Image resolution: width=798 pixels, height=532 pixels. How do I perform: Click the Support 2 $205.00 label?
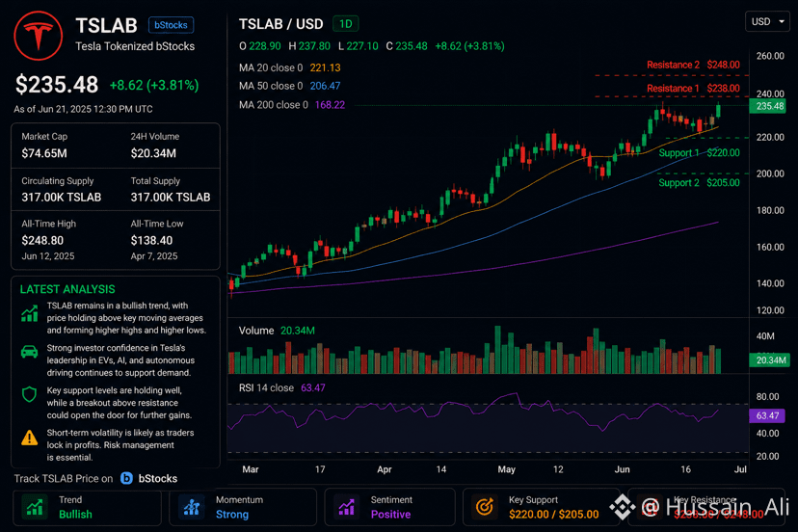point(700,183)
